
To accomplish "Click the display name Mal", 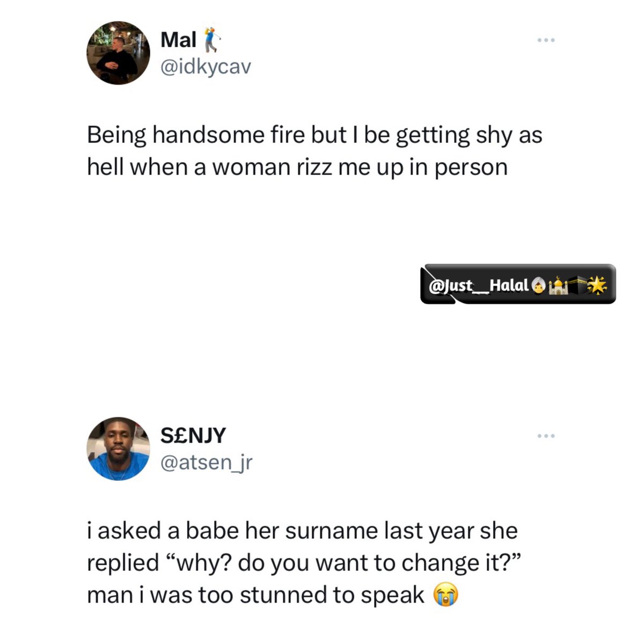I will (x=178, y=40).
